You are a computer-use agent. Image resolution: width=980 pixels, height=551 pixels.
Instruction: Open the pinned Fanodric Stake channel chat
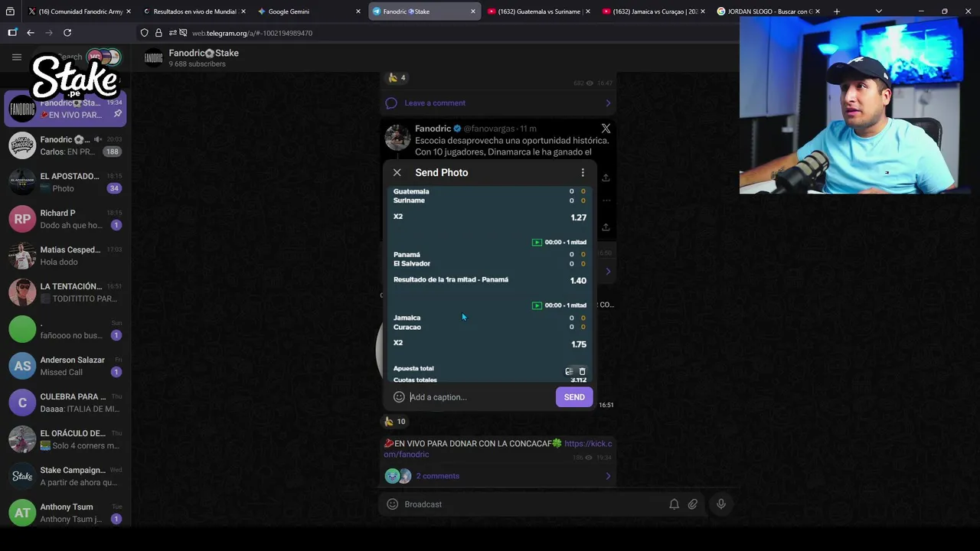click(65, 109)
